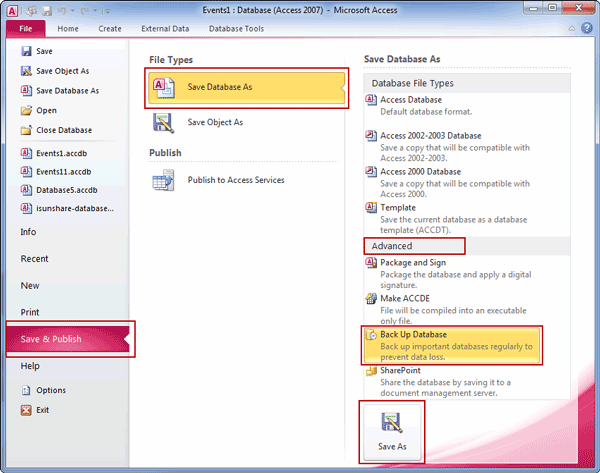Screen dimensions: 600x473
Task: Click the save icon in quick access toolbar
Action: (47, 11)
